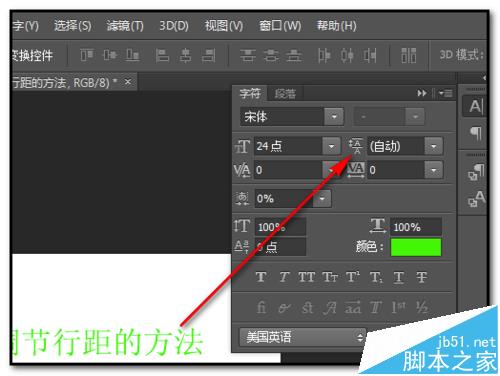Open the tracking value dropdown

click(434, 170)
